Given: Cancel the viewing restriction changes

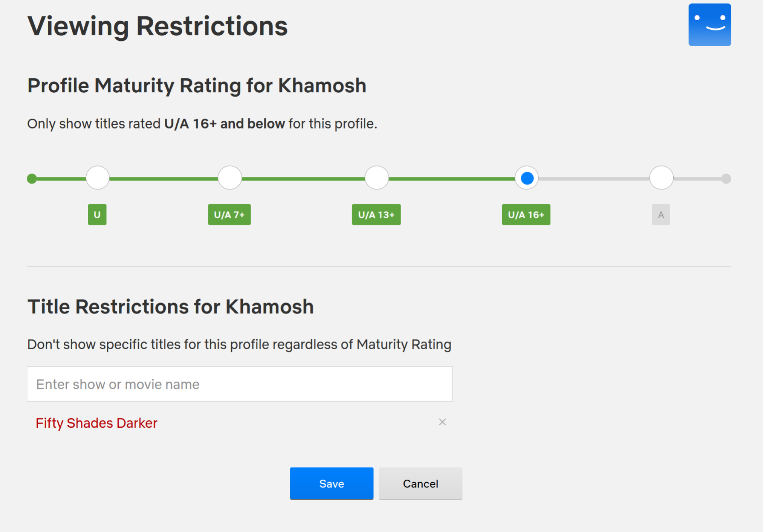Looking at the screenshot, I should (x=420, y=484).
